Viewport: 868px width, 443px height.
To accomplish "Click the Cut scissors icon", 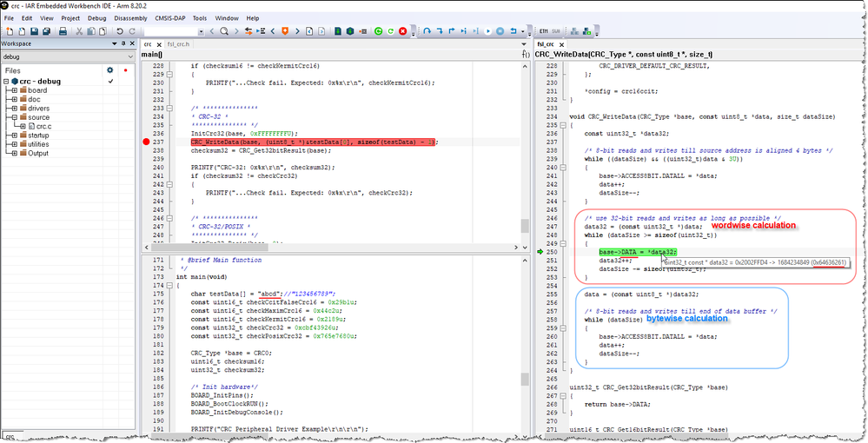I will [x=79, y=31].
